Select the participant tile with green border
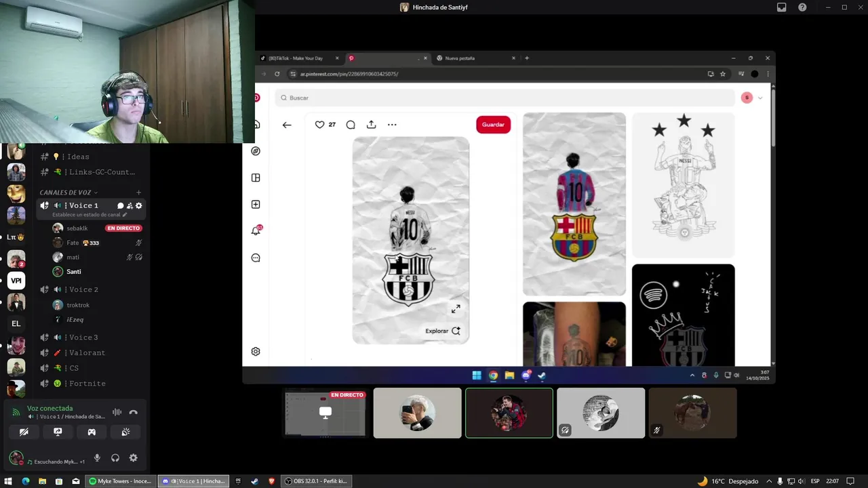This screenshot has width=868, height=488. click(x=509, y=413)
